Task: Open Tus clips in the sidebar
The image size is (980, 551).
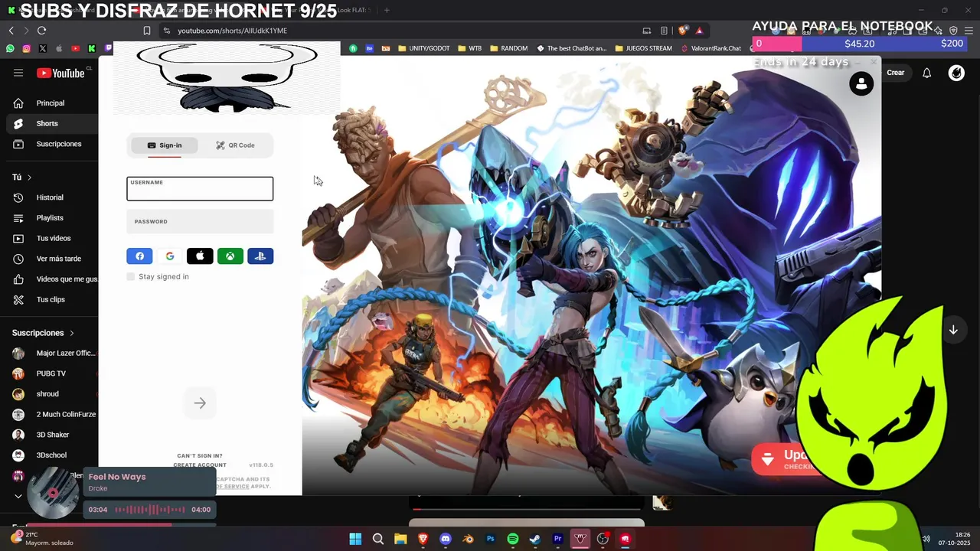Action: pos(51,299)
